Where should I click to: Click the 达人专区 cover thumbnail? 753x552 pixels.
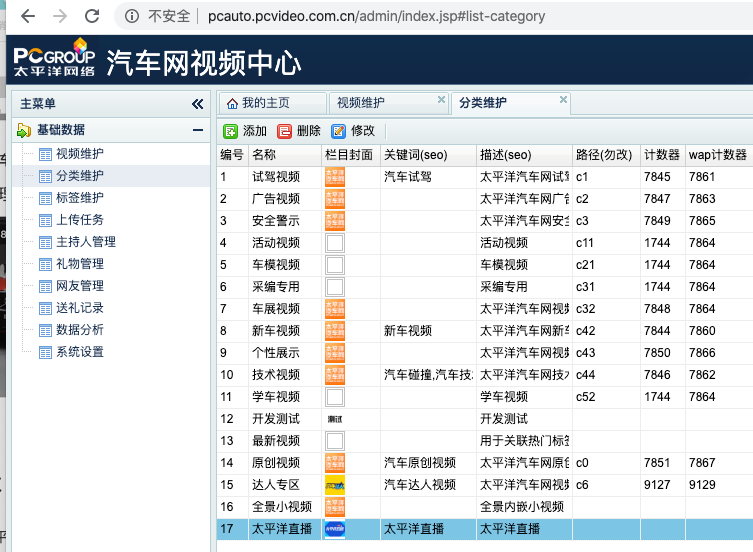[x=335, y=485]
